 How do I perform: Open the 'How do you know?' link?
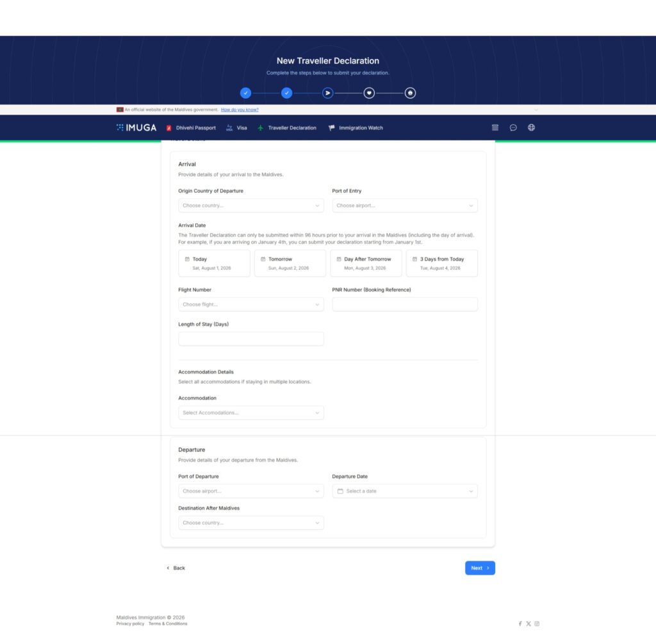click(240, 110)
